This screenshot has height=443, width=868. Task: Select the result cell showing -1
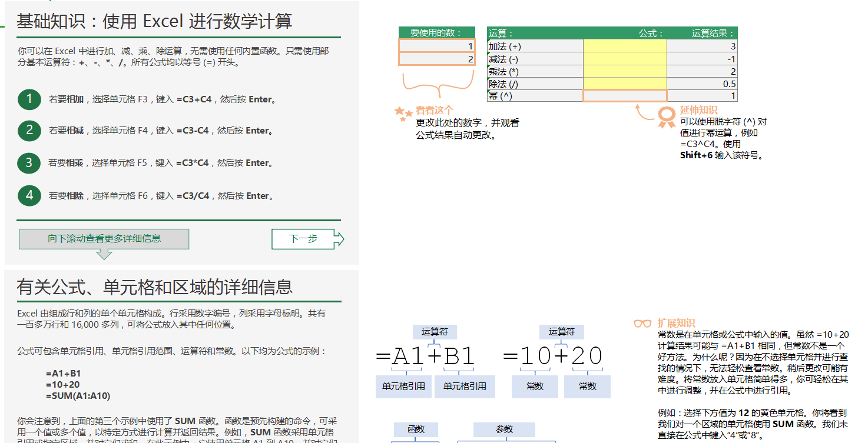click(702, 59)
